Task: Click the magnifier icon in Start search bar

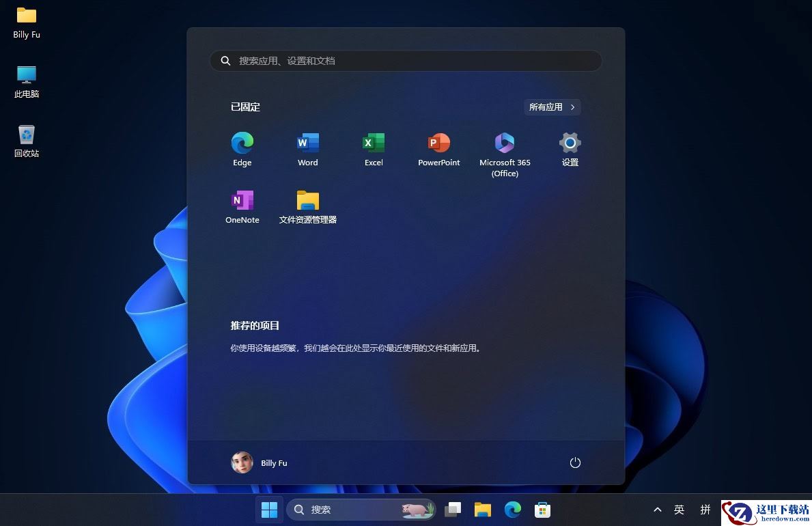Action: click(x=225, y=61)
